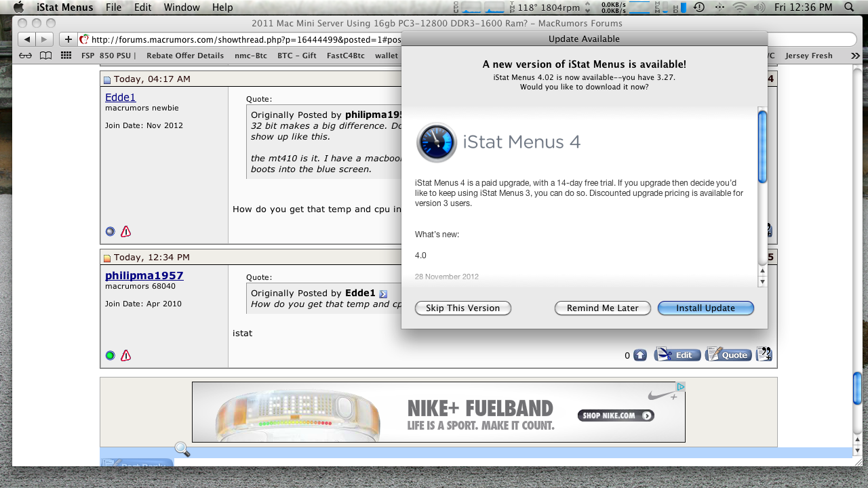Screen dimensions: 868x488
Task: Click Install Update button
Action: [x=706, y=308]
